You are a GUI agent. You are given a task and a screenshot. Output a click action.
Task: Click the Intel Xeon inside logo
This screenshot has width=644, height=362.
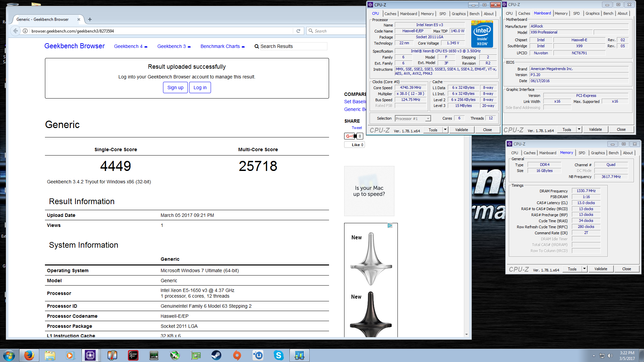tap(482, 34)
